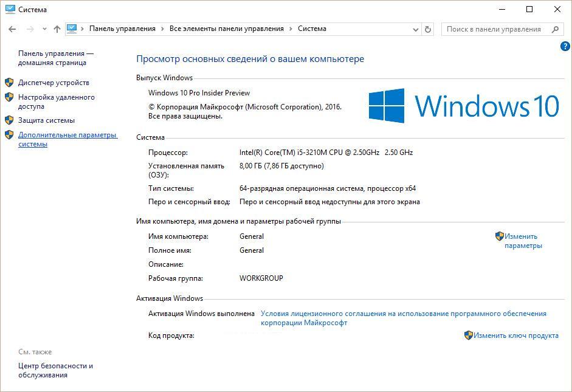The image size is (572, 392).
Task: Click Перо и сенсорный ввод недоступны value
Action: (330, 202)
